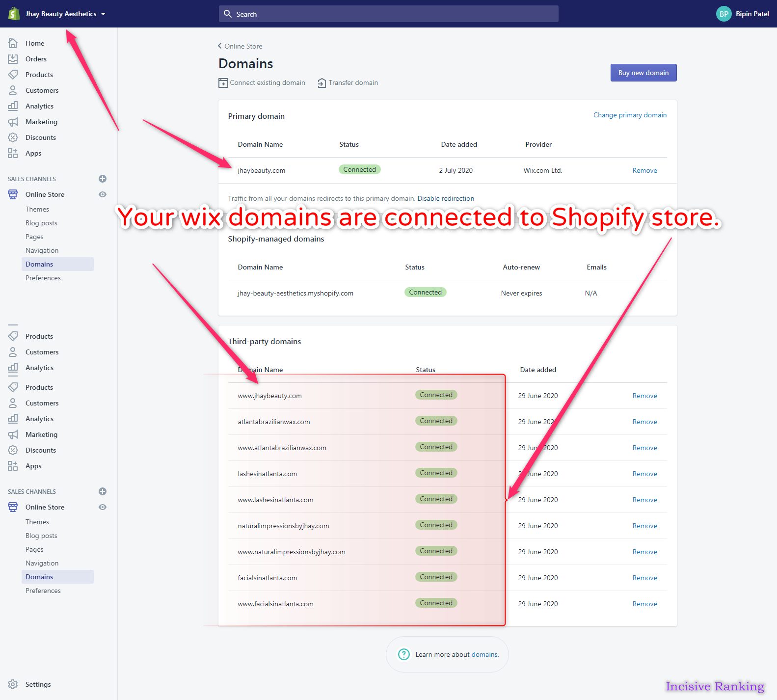Image resolution: width=777 pixels, height=700 pixels.
Task: Click Connected badge for myshopify.com domain
Action: 426,292
